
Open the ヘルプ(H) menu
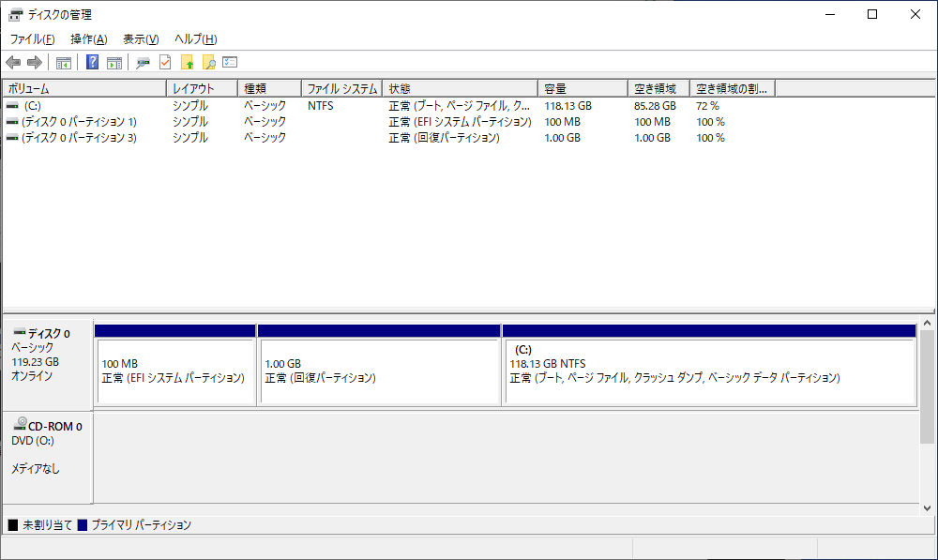tap(196, 39)
